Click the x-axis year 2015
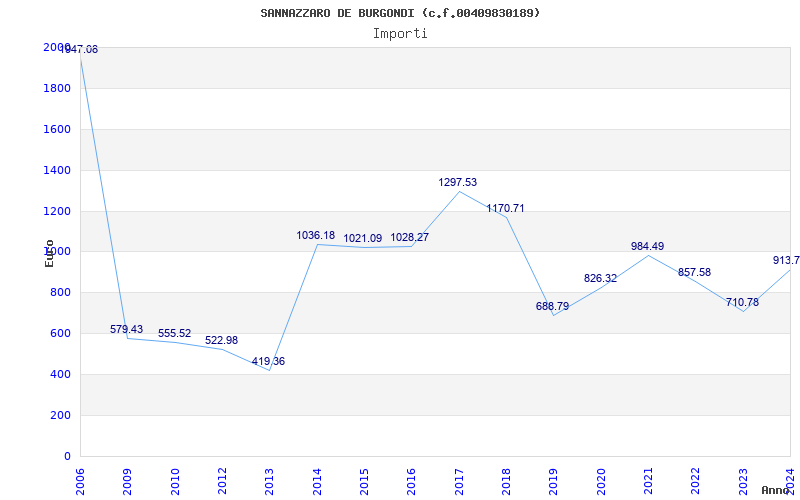The width and height of the screenshot is (800, 500). 364,482
